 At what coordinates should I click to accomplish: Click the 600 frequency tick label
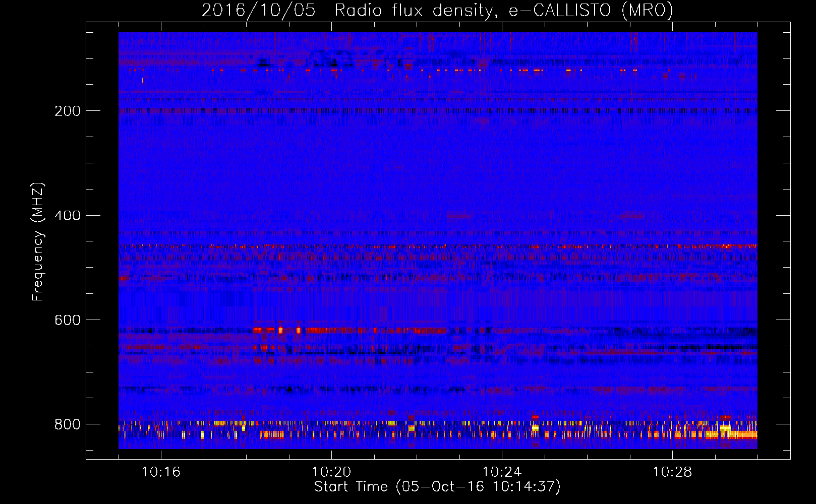[68, 321]
